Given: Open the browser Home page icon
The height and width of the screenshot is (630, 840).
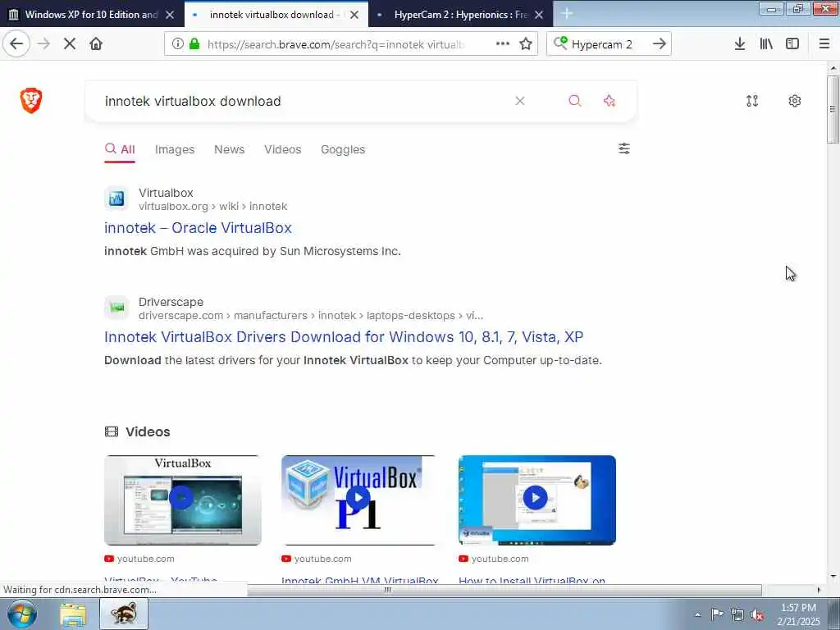Looking at the screenshot, I should click(96, 44).
